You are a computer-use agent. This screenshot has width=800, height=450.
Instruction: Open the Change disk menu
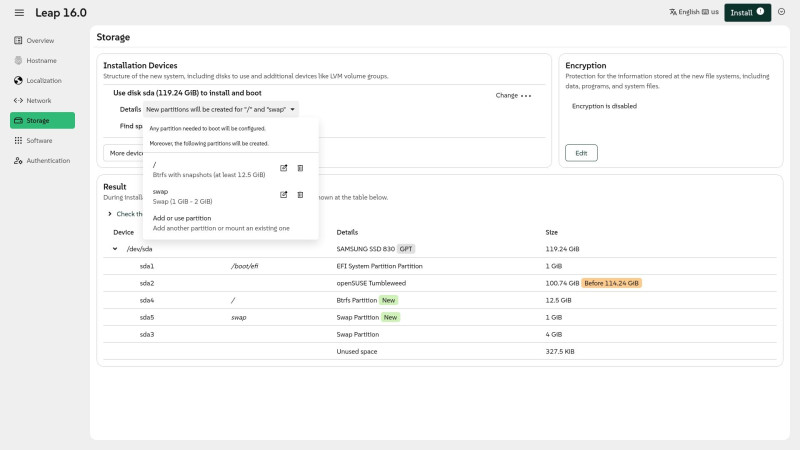(x=513, y=95)
